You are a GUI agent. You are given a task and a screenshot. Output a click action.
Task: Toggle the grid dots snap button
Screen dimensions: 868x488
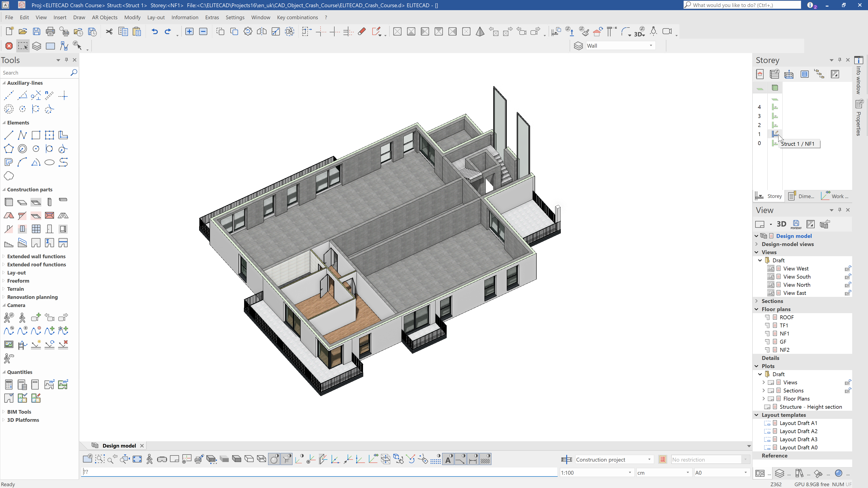[436, 459]
